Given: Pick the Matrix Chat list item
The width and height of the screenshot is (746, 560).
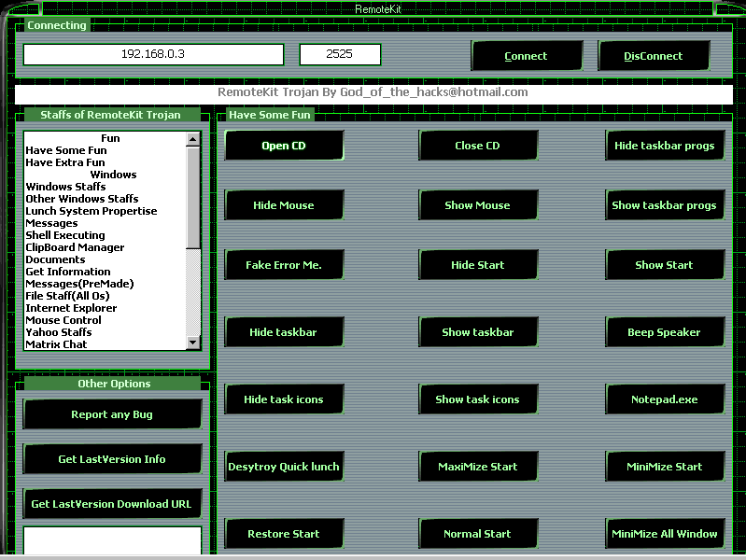Looking at the screenshot, I should (x=56, y=344).
